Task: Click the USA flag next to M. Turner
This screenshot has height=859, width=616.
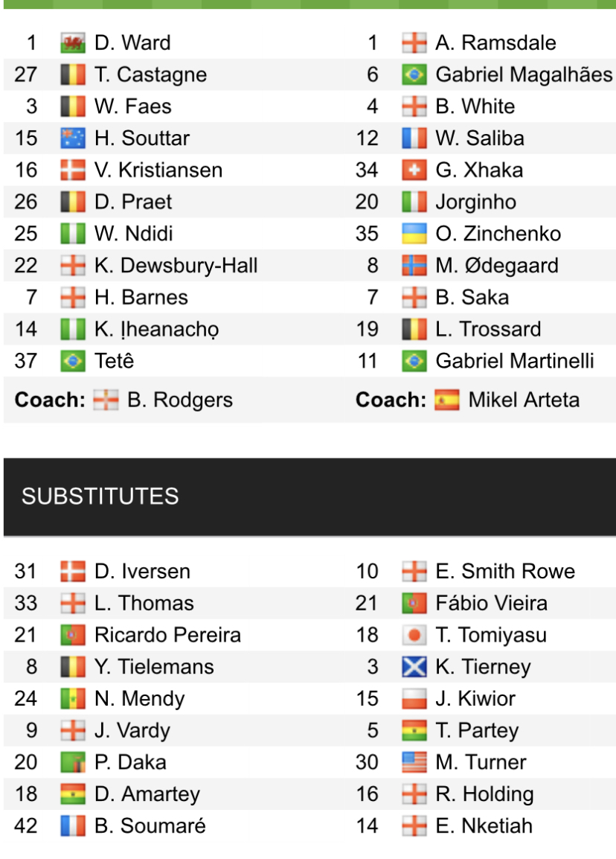Action: [414, 762]
